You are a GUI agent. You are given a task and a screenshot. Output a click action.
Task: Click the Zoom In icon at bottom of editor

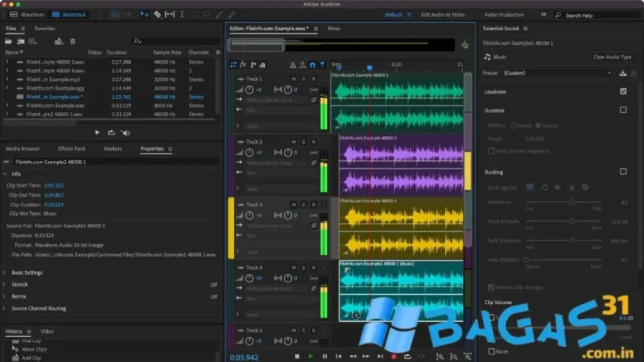coord(440,356)
